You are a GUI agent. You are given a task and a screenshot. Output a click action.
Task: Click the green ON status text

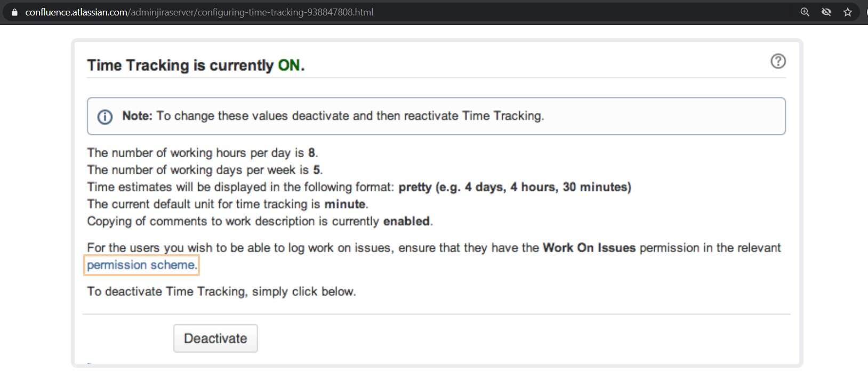coord(289,66)
